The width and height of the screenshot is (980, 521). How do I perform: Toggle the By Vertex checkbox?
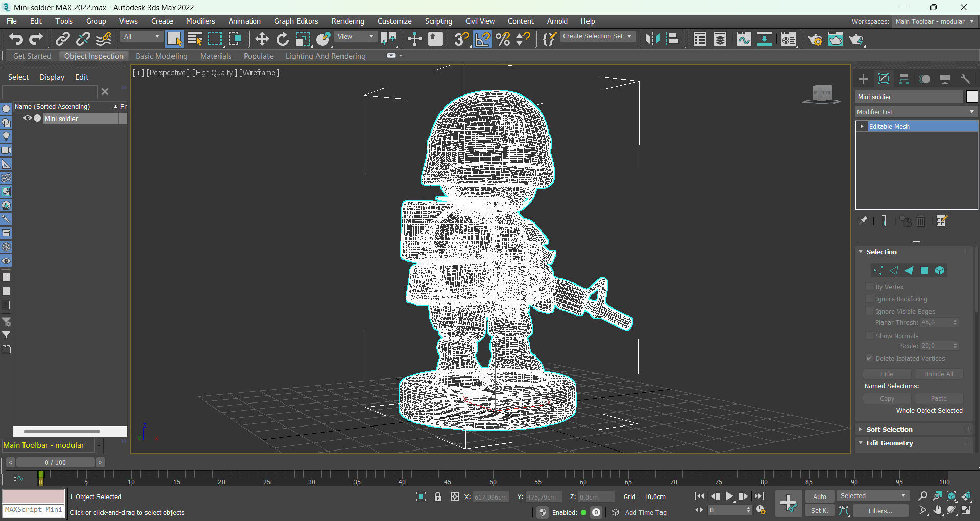869,287
